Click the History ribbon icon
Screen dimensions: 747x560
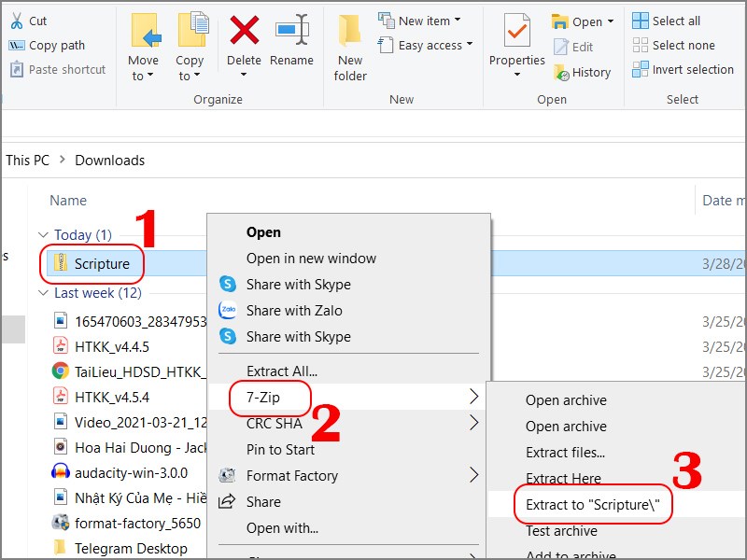pyautogui.click(x=561, y=73)
